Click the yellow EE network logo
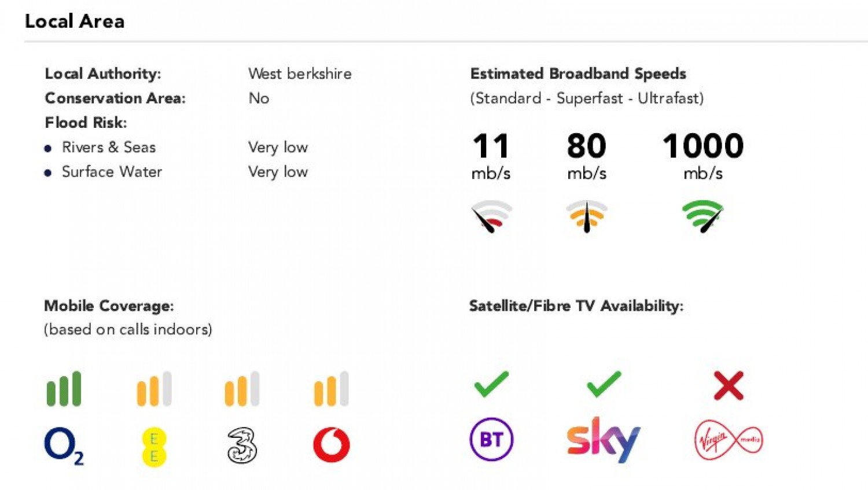 coord(154,447)
